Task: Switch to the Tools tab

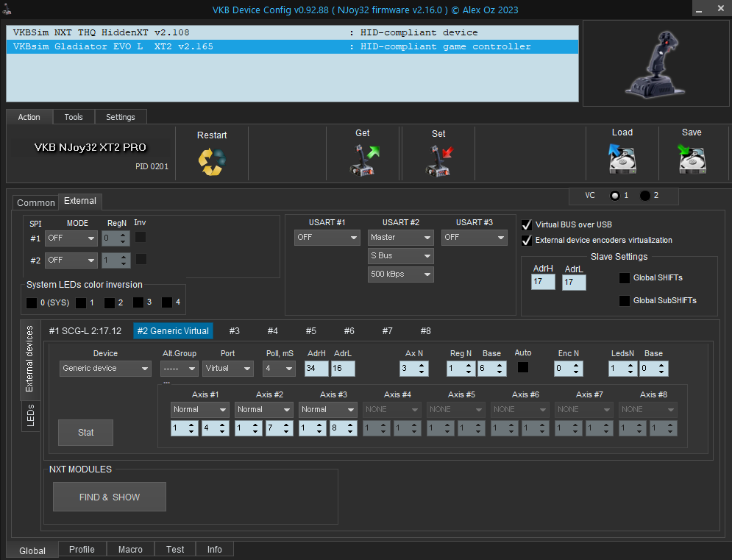Action: point(74,117)
